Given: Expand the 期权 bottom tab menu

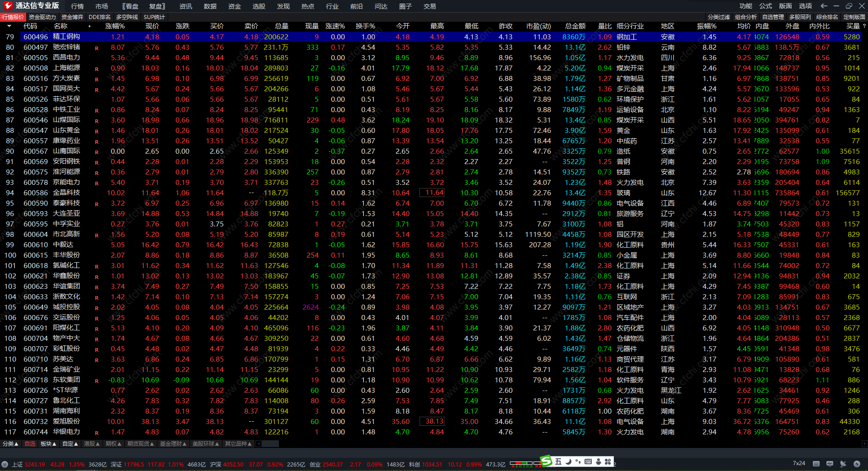Looking at the screenshot, I should (113, 444).
